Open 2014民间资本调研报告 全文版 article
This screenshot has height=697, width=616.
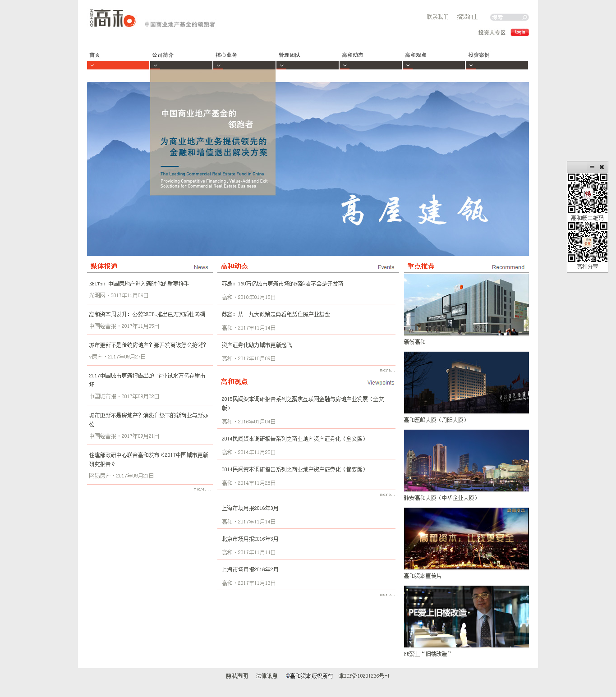point(294,439)
